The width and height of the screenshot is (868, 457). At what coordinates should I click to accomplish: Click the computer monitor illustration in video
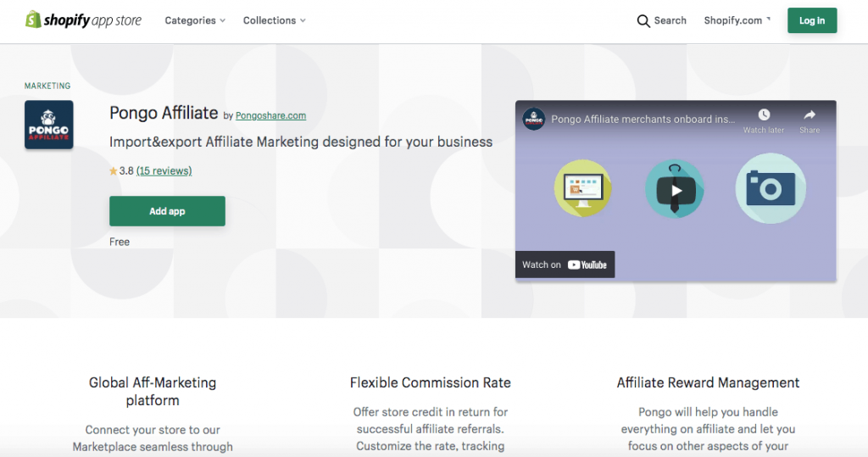click(583, 188)
